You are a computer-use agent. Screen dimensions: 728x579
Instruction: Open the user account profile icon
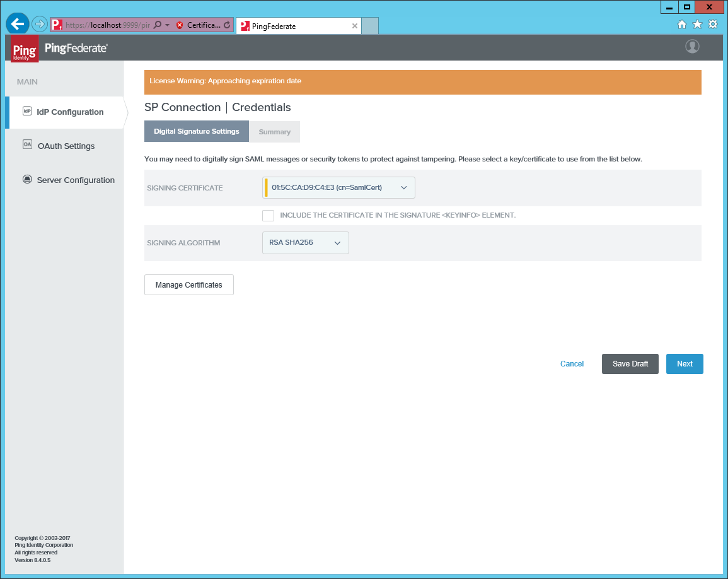click(692, 47)
